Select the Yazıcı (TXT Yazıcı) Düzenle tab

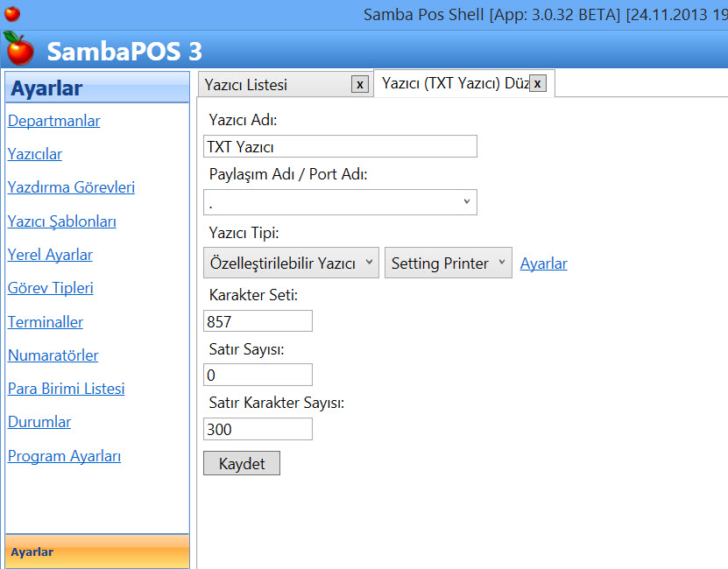452,83
